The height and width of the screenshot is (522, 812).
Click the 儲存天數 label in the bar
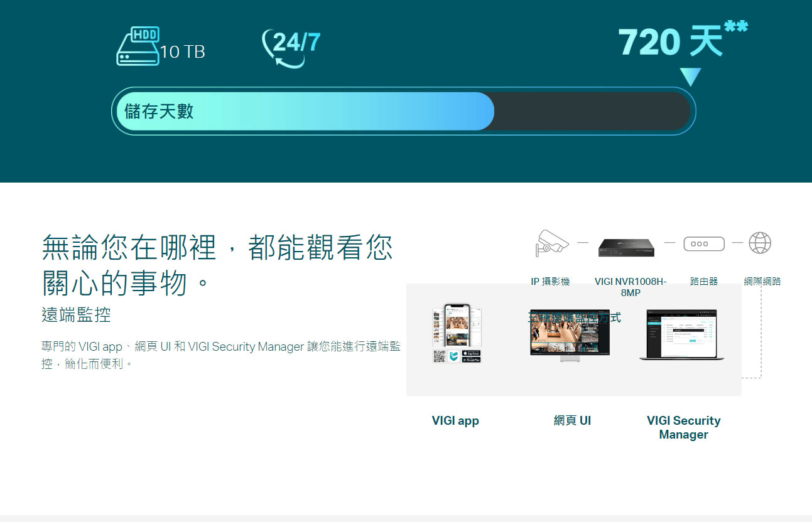tap(159, 112)
